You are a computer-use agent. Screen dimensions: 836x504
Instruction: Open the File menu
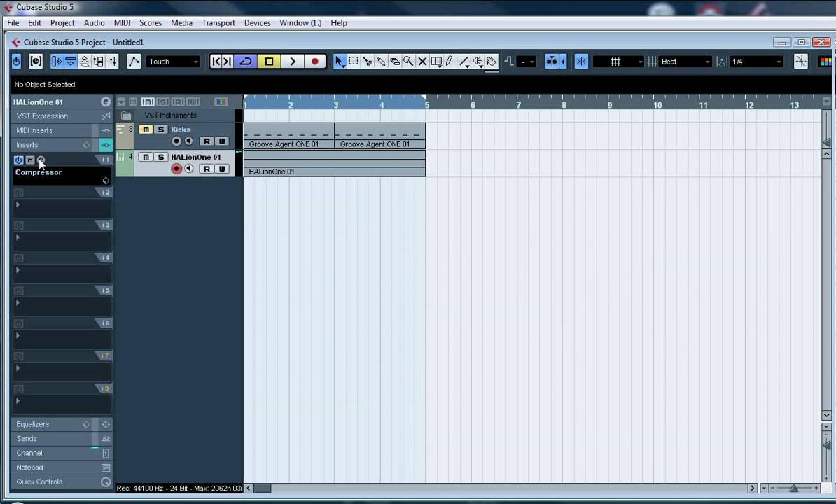click(13, 23)
